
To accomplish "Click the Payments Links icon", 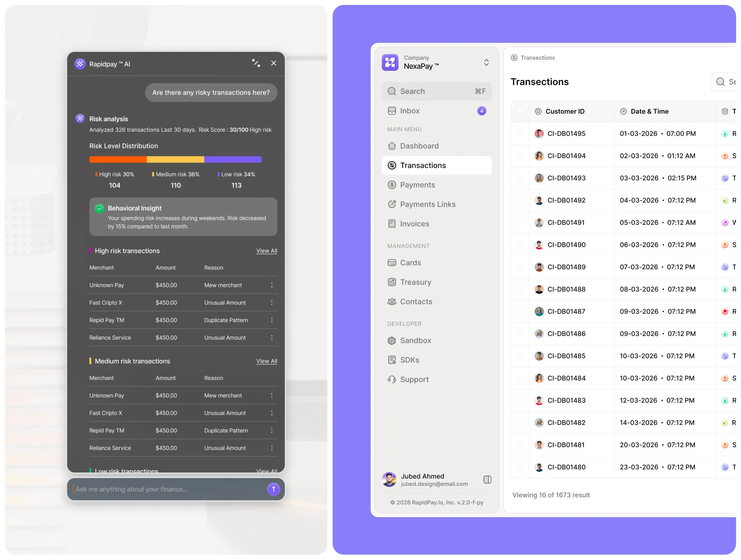I will coord(392,204).
